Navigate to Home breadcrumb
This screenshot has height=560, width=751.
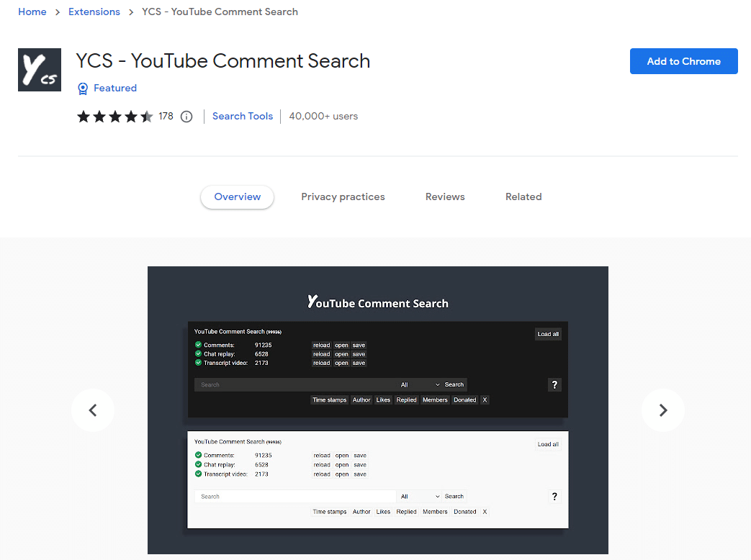tap(32, 12)
